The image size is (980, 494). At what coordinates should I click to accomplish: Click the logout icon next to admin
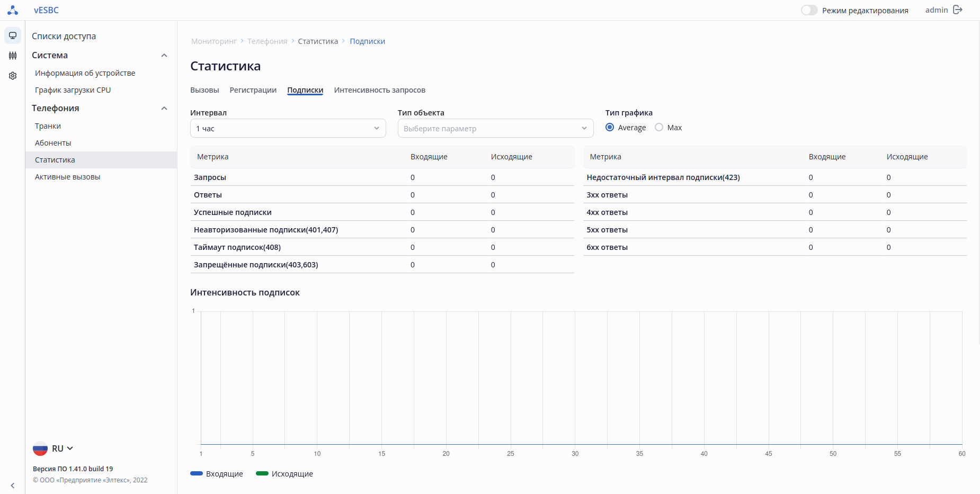pos(958,10)
